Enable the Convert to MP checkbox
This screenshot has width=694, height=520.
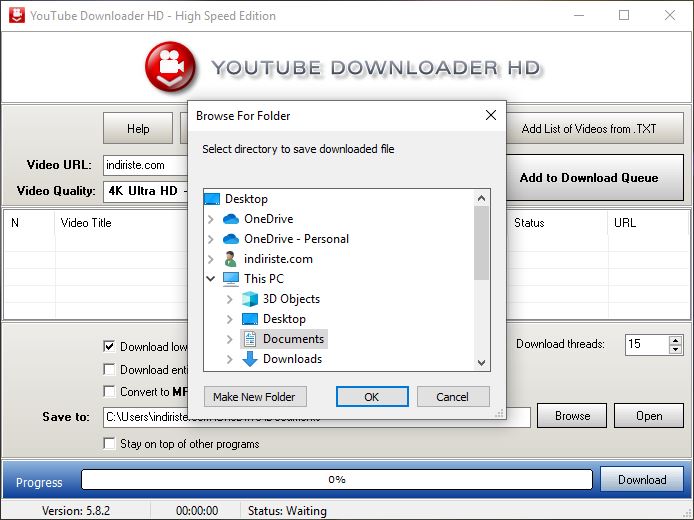(109, 392)
